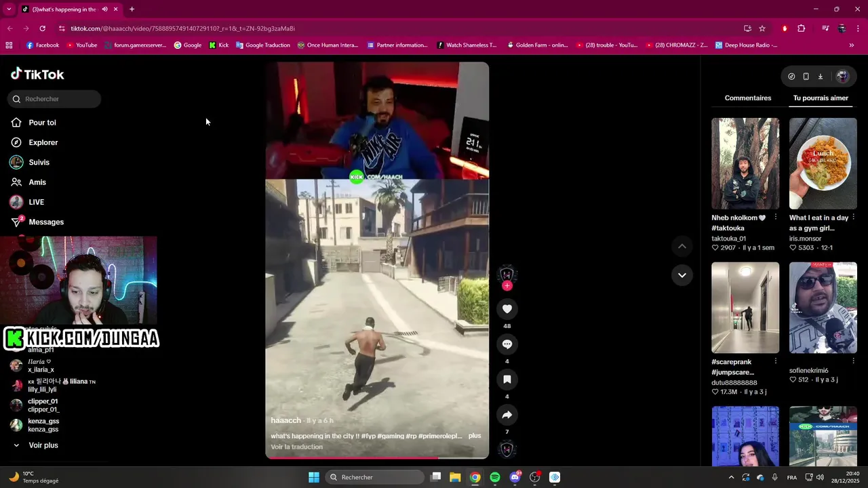Click the download desktop app icon
Screen dimensions: 868x488
tap(820, 77)
